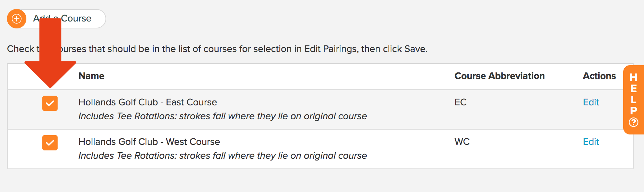Viewport: 644px width, 192px height.
Task: Uncheck the East Course checkbox
Action: (x=50, y=103)
